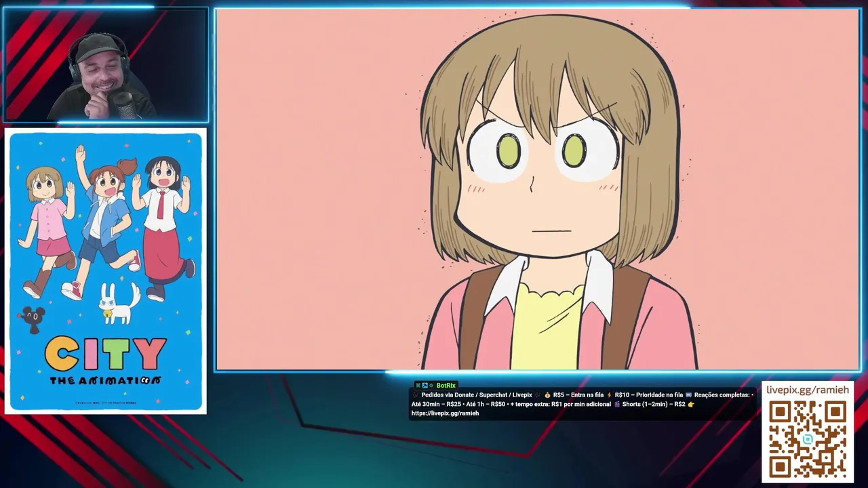Click the 'Reações completas:' text
This screenshot has width=868, height=488.
(722, 395)
